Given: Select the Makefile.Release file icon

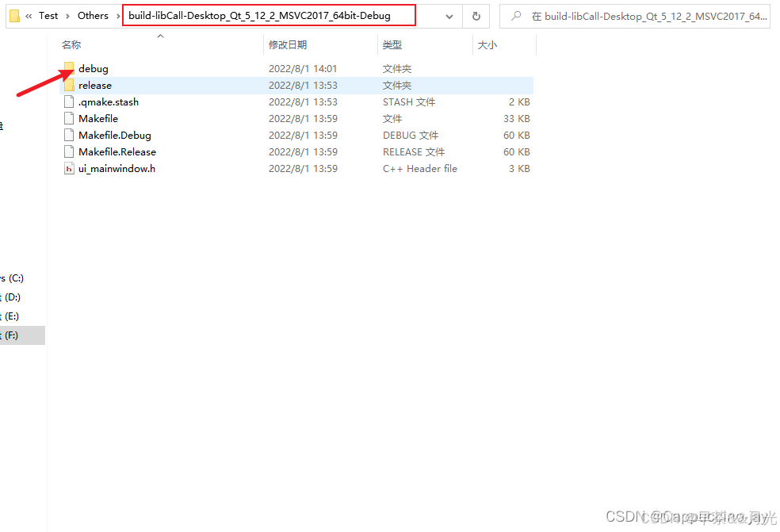Looking at the screenshot, I should (69, 151).
